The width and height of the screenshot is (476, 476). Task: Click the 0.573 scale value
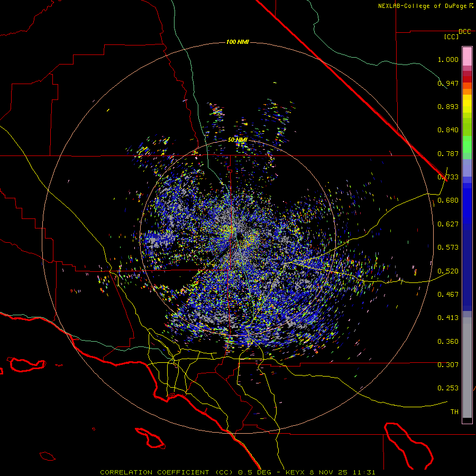click(448, 248)
